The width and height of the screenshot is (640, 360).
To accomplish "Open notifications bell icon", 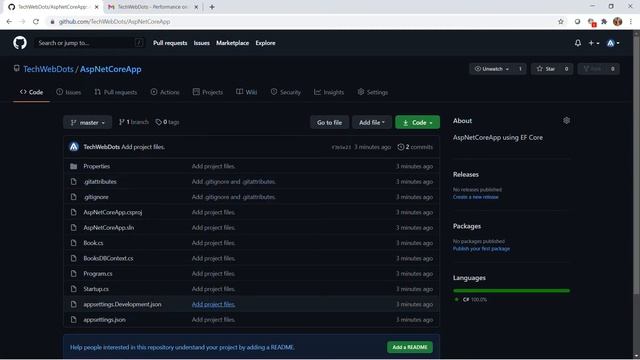I will click(578, 43).
